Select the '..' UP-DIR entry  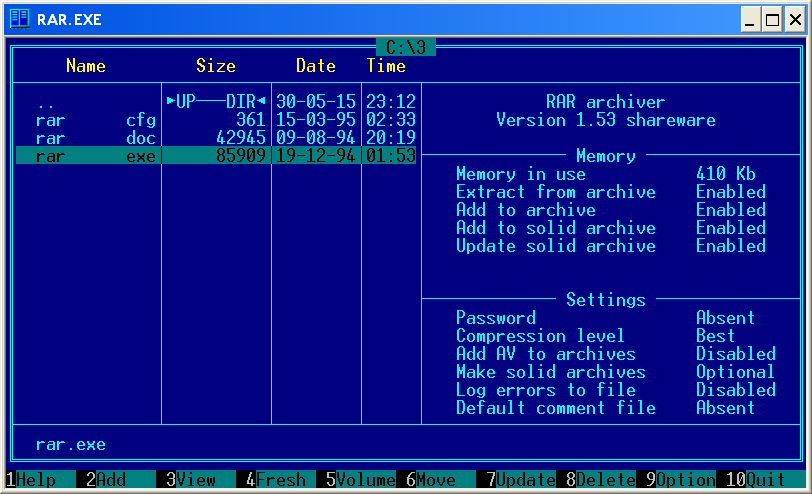(x=216, y=101)
